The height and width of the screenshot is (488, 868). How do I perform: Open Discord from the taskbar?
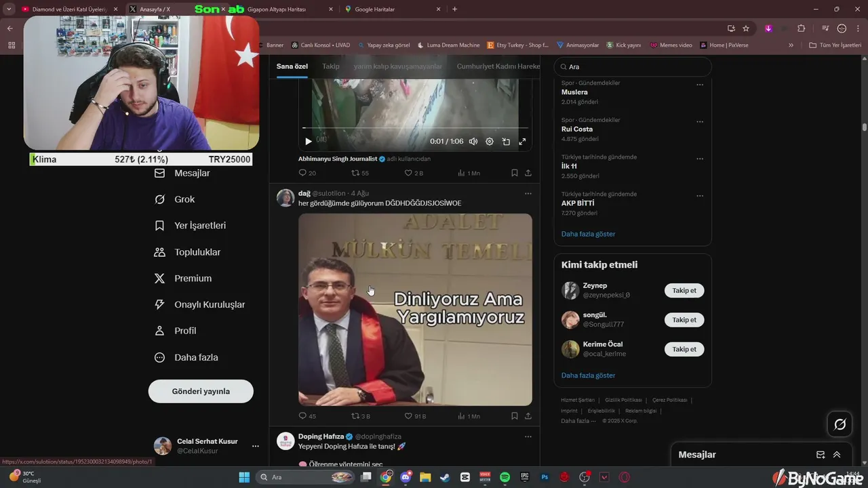pyautogui.click(x=406, y=477)
